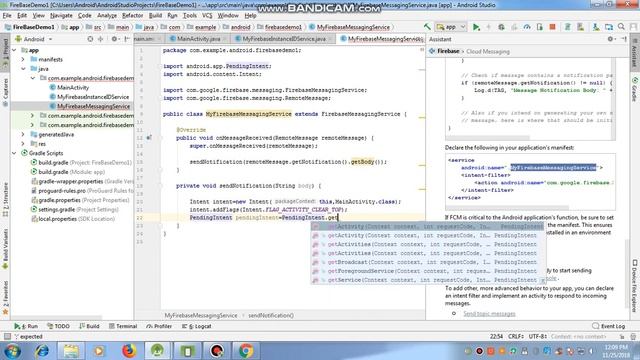The height and width of the screenshot is (360, 640).
Task: Open the app run configuration dropdown
Action: tap(451, 27)
